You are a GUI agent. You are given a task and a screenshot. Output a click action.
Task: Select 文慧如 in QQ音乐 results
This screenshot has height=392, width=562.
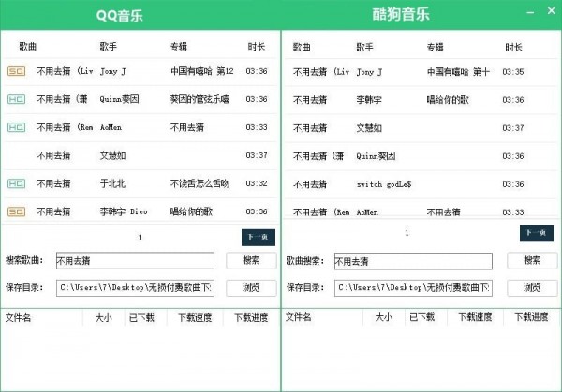tap(112, 155)
